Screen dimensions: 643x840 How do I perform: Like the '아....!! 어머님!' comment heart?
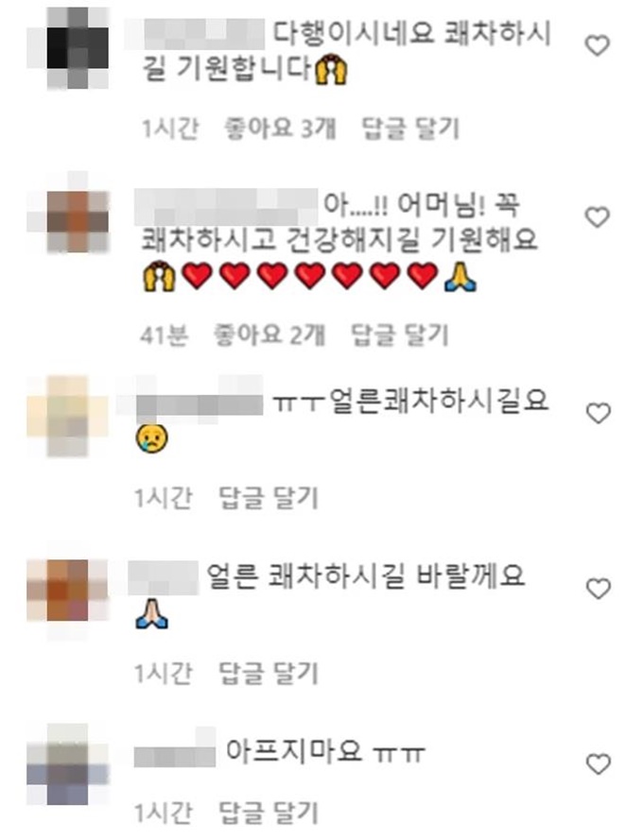click(597, 217)
